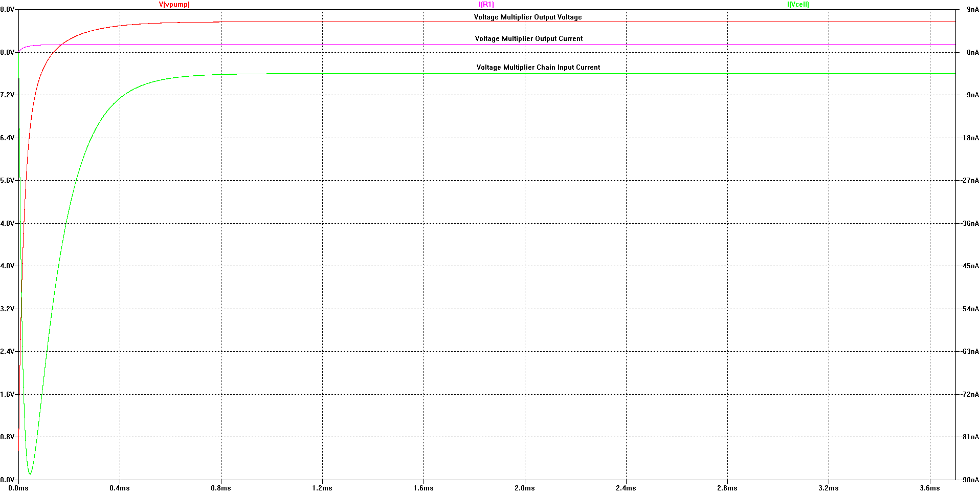Click the 0.0V label on left axis
980x493 pixels.
pos(7,480)
